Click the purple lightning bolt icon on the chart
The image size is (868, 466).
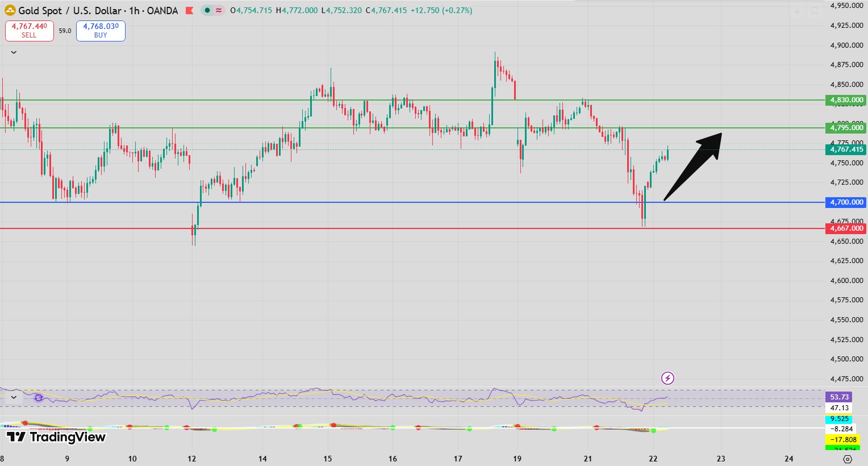[667, 378]
